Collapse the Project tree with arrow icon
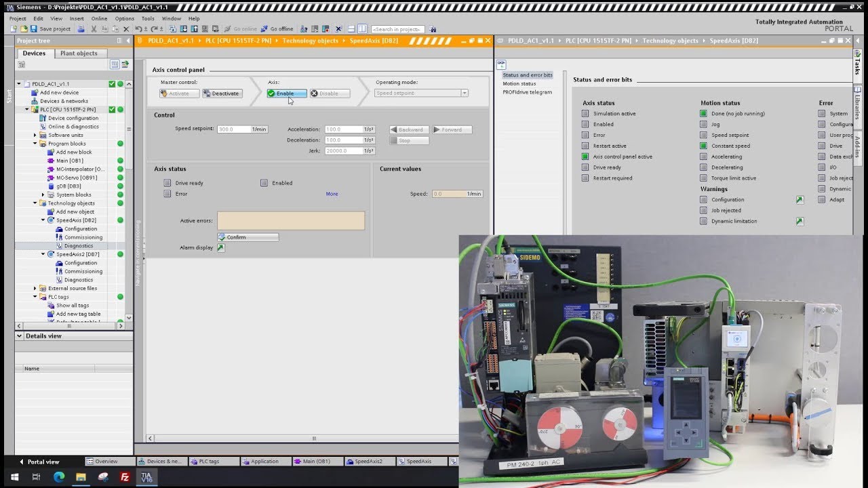Screen dimensions: 868x488 (x=128, y=41)
